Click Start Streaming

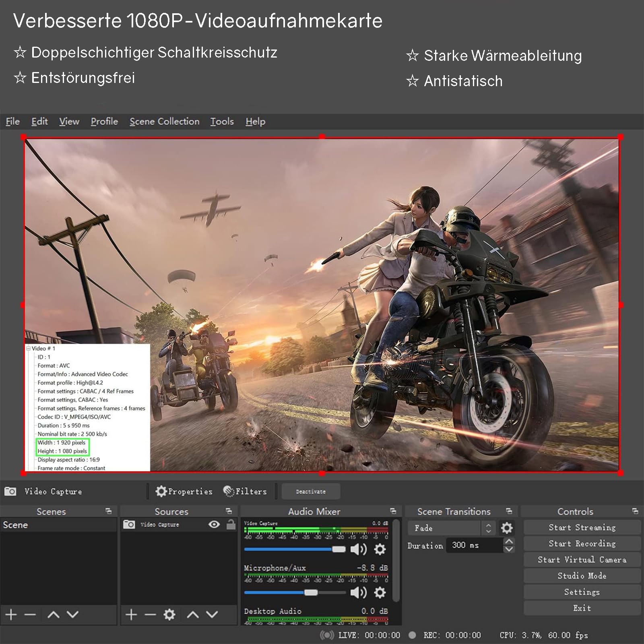[582, 527]
